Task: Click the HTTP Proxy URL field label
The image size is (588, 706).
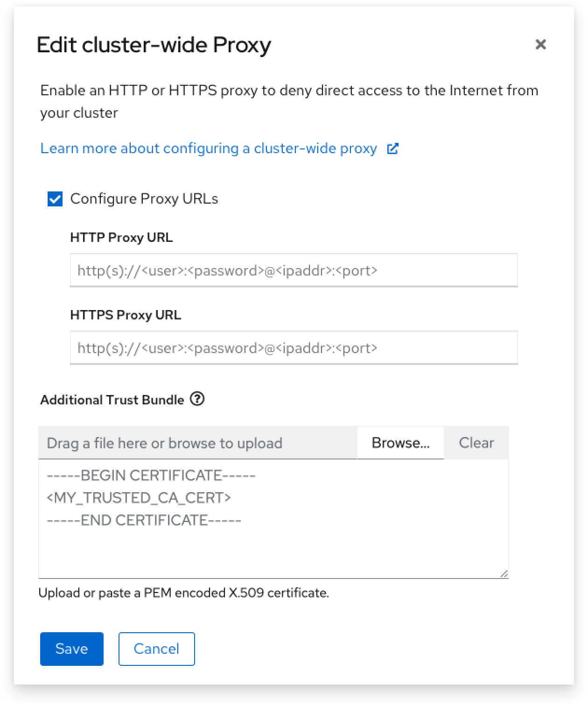Action: click(121, 238)
